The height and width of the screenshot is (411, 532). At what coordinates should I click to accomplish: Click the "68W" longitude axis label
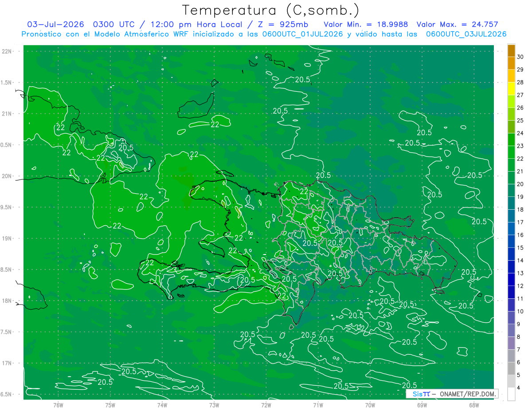click(x=474, y=405)
